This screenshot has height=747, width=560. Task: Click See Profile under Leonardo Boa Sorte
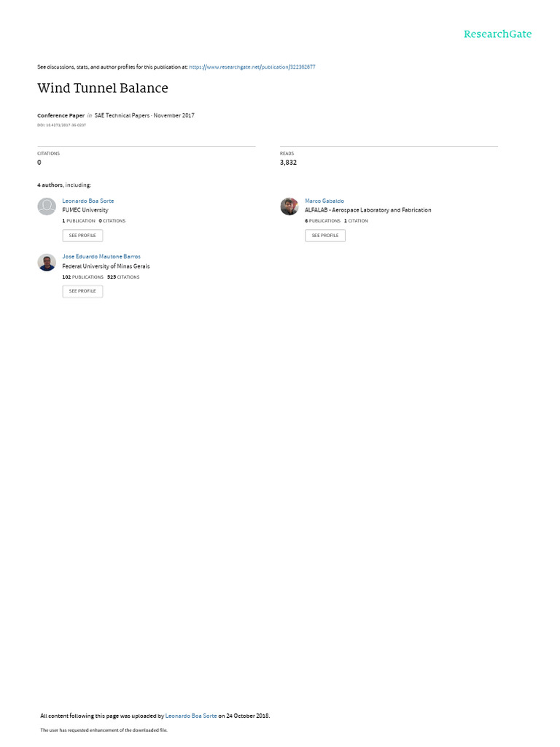tap(82, 236)
